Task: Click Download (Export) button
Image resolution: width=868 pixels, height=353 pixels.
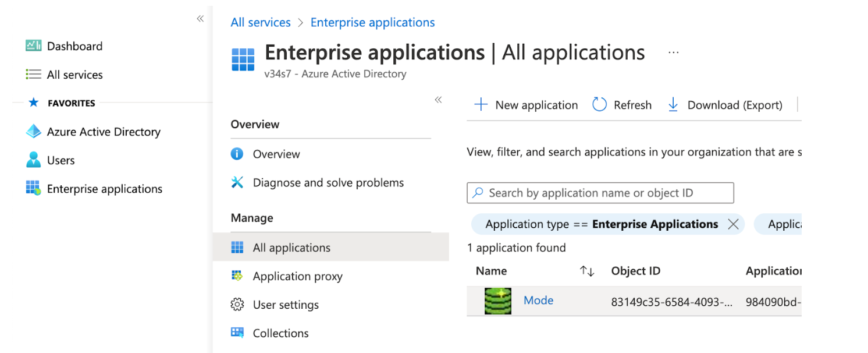Action: pos(725,105)
